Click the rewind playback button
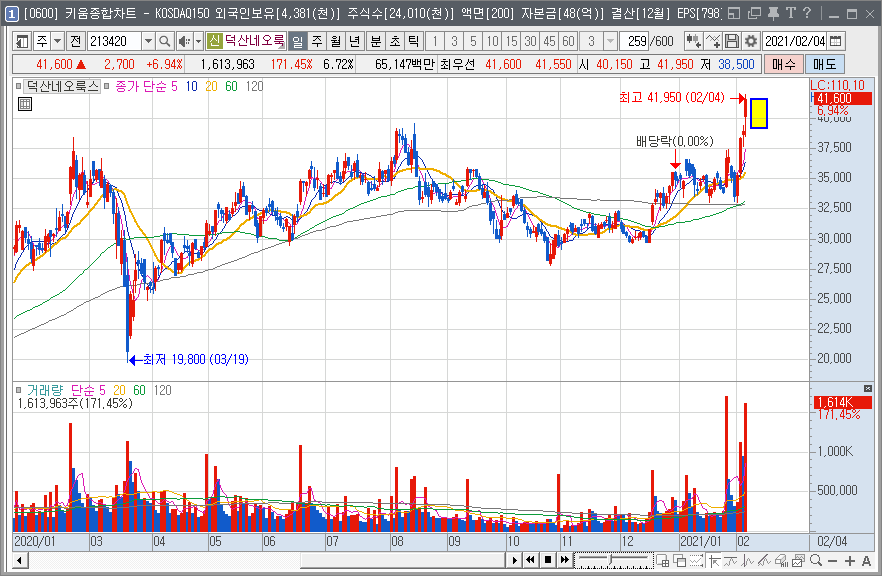The image size is (882, 576). click(530, 560)
